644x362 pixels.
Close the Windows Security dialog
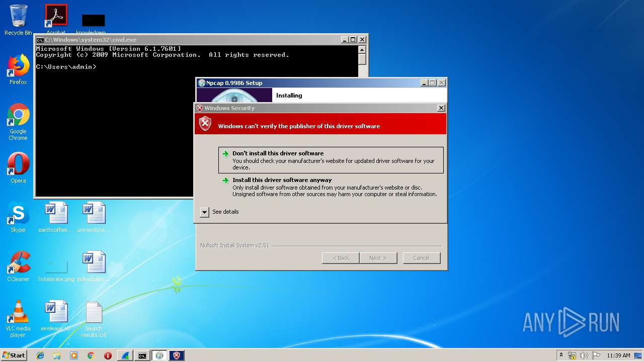[x=441, y=108]
